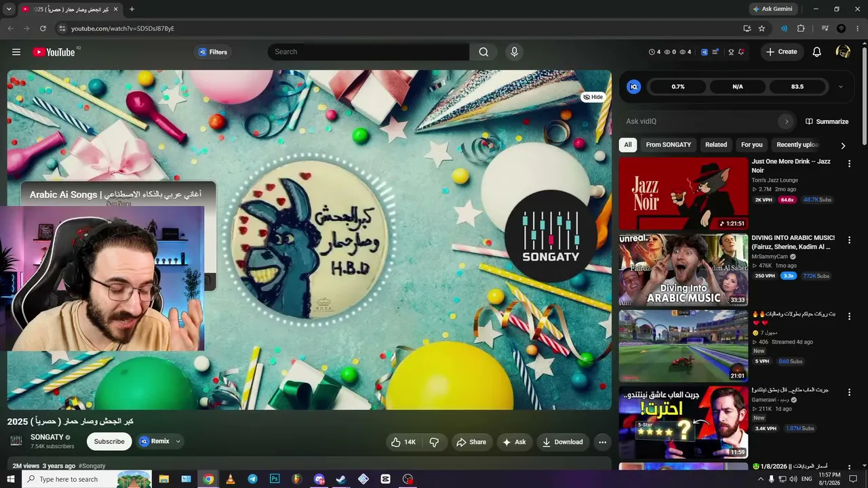Open the Chrome extensions puzzle menu

click(x=801, y=28)
